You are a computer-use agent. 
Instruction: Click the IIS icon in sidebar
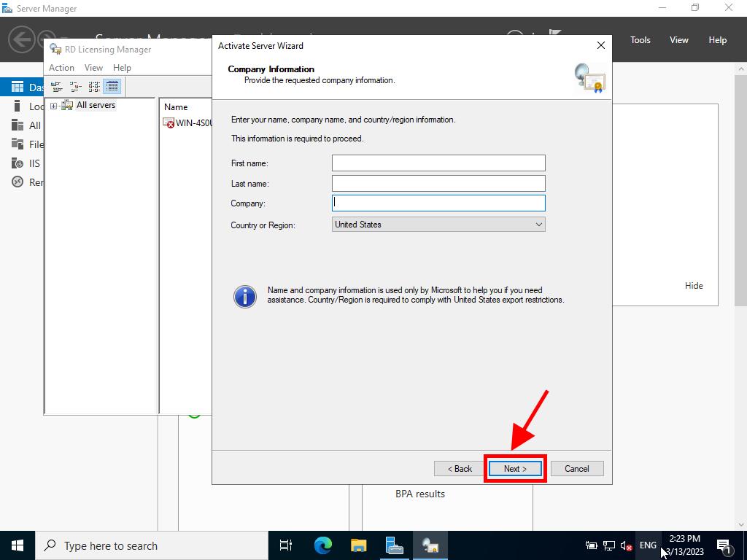click(x=18, y=163)
